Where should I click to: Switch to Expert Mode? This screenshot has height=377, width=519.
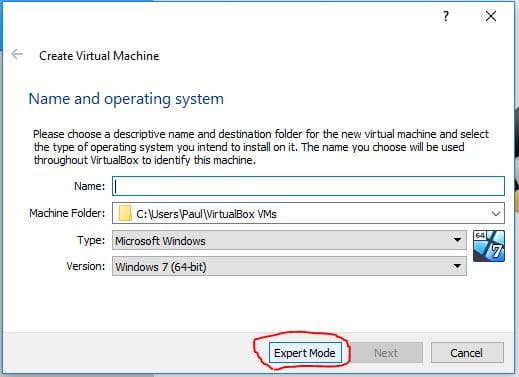click(305, 353)
